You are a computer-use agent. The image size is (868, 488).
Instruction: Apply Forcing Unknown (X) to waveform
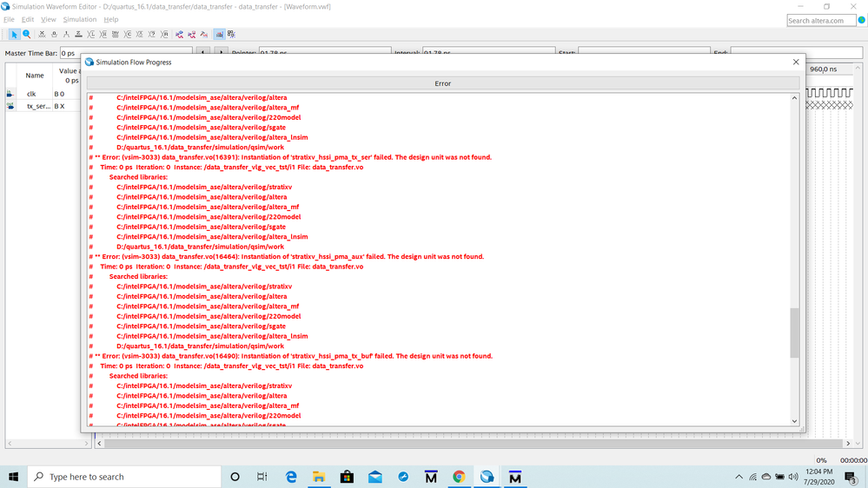point(42,35)
